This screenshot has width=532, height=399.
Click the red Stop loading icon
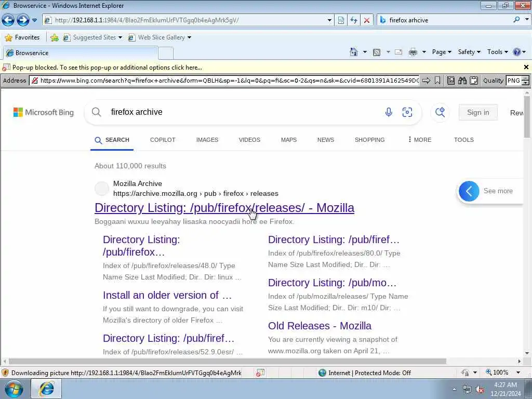[366, 20]
